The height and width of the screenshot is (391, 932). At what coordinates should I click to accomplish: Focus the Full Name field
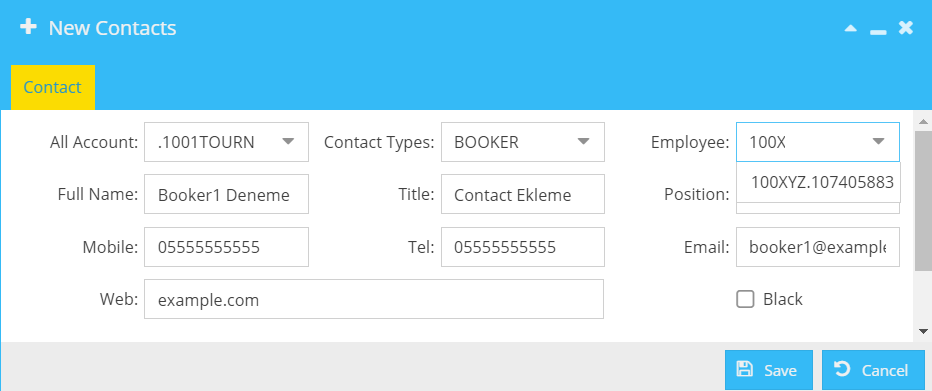[x=226, y=194]
